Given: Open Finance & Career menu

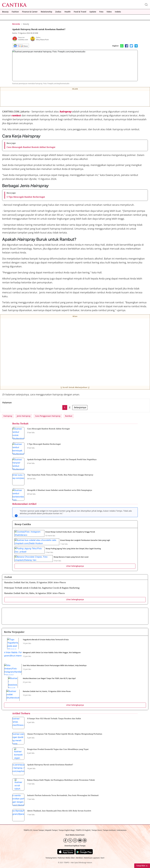Looking at the screenshot, I should coord(30,12).
